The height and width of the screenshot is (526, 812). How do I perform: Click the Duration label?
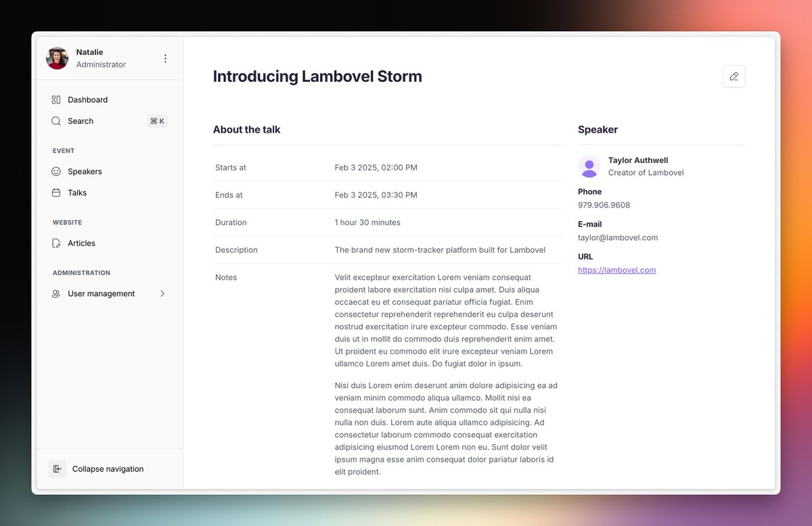(x=231, y=222)
